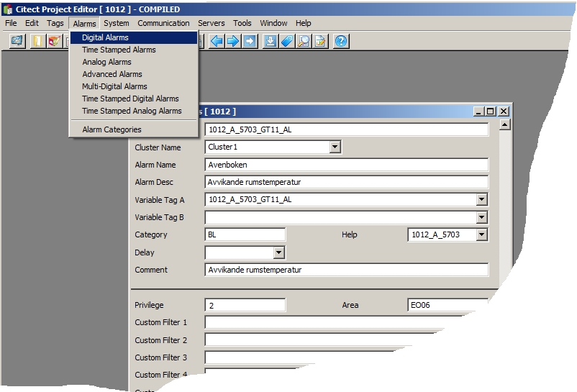The image size is (577, 392).
Task: Click the download arrow toolbar icon
Action: point(271,41)
